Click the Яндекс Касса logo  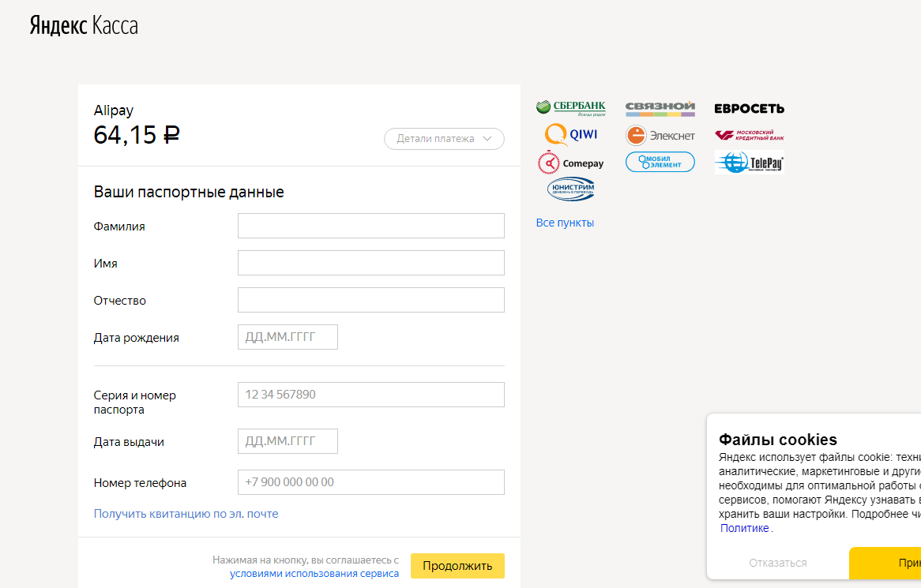tap(84, 26)
